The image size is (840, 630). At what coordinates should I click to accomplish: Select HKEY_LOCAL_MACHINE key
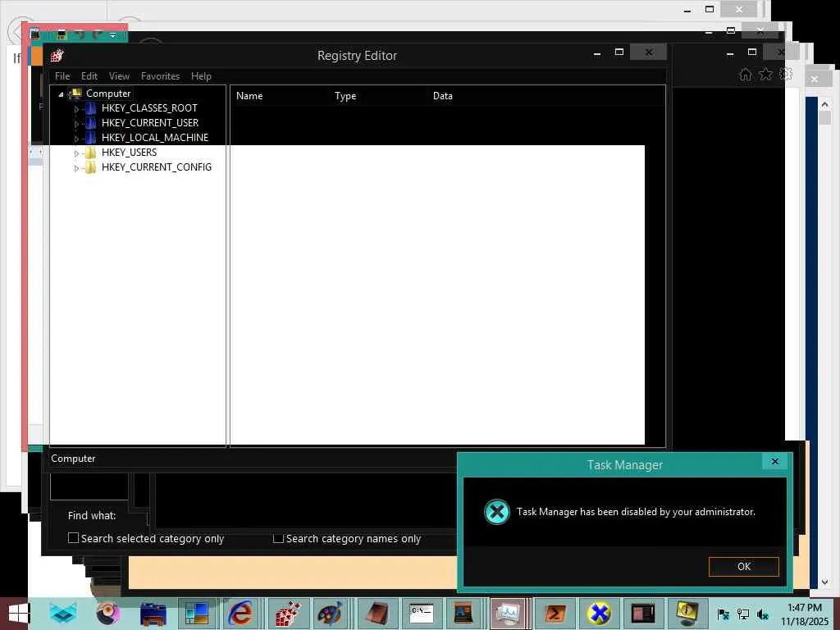coord(155,138)
